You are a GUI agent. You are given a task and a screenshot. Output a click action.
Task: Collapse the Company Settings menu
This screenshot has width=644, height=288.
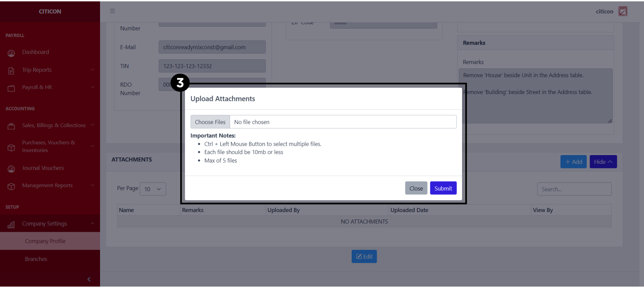click(92, 224)
